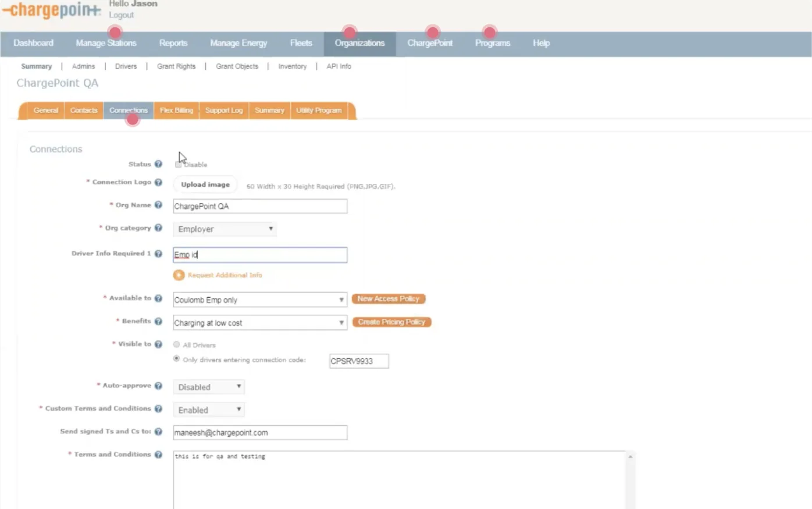Click the Logout link

click(121, 15)
